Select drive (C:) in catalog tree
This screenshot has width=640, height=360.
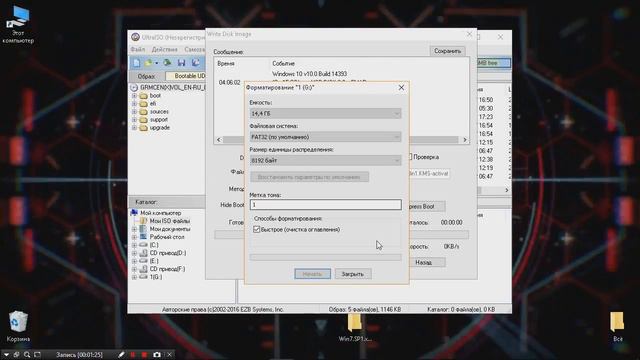pyautogui.click(x=154, y=245)
